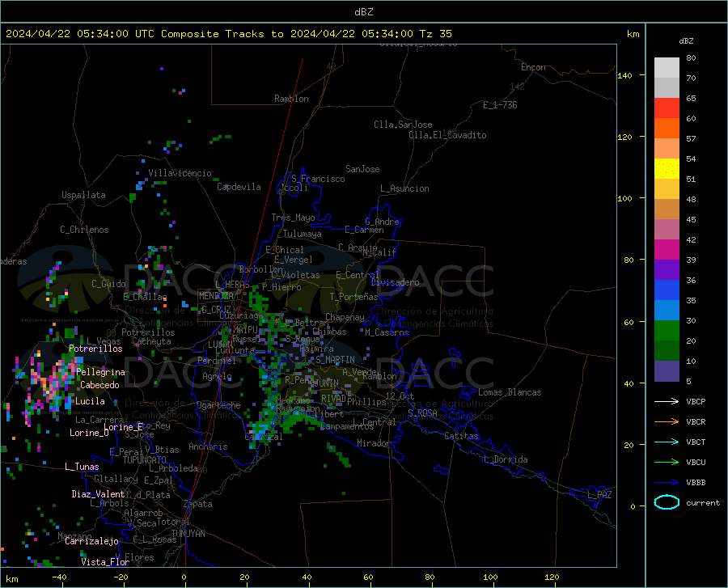728x588 pixels.
Task: Select the magenta 42 dBZ color swatch
Action: click(667, 250)
